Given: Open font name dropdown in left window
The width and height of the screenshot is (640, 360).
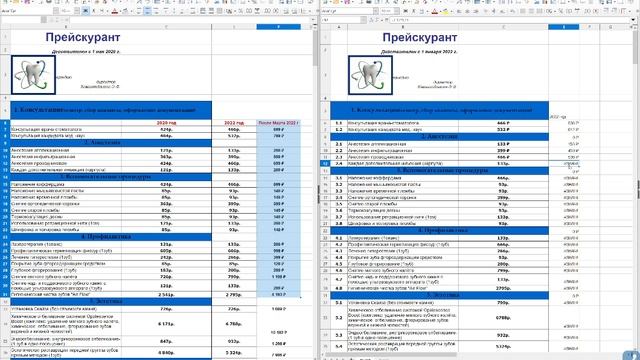Looking at the screenshot, I should [56, 11].
